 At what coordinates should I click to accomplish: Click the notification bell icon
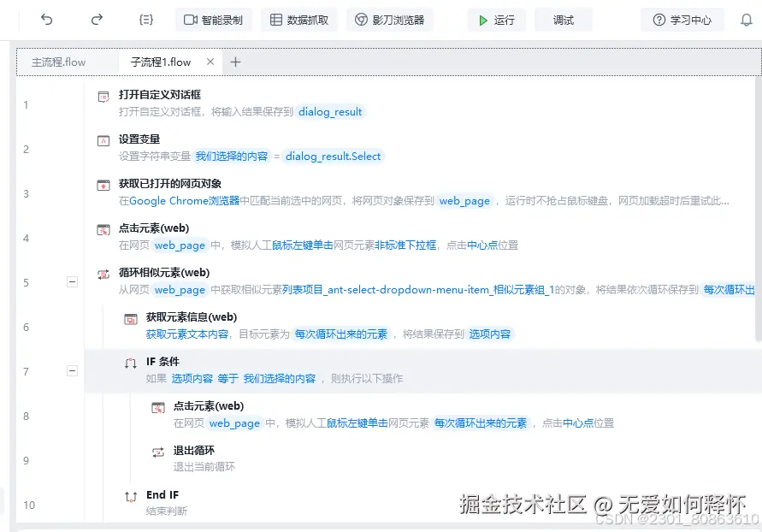click(x=747, y=19)
